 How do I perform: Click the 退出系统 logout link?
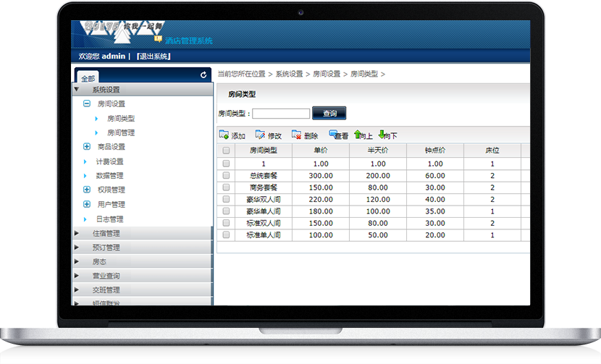(x=153, y=56)
